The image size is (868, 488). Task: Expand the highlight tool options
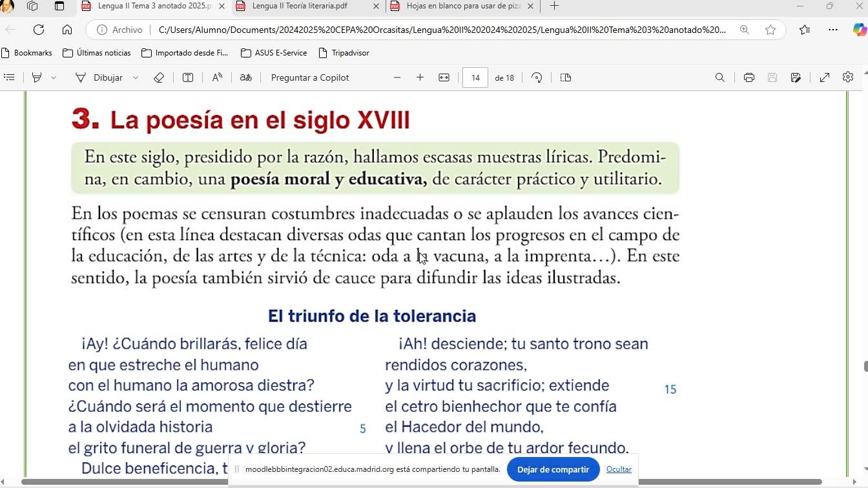54,77
